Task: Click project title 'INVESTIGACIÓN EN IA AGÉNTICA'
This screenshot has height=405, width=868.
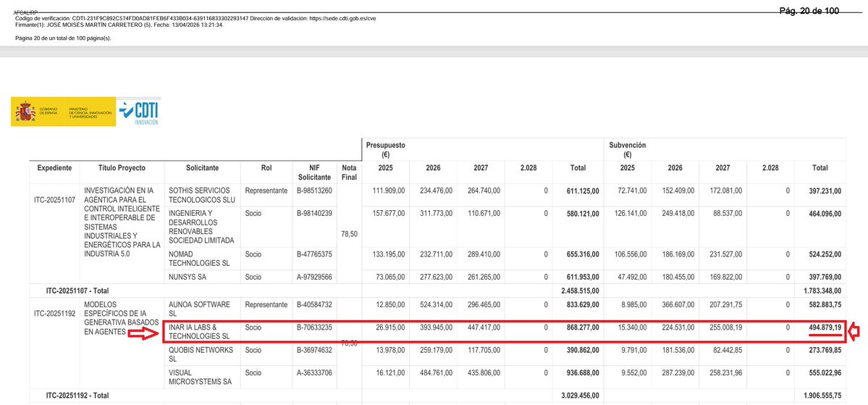Action: [122, 222]
